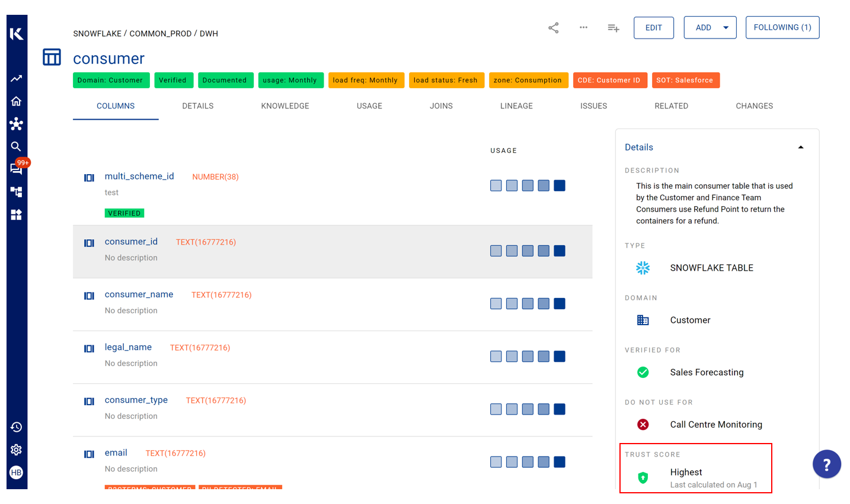This screenshot has width=850, height=504.
Task: Open the ADD dropdown button
Action: pos(710,28)
